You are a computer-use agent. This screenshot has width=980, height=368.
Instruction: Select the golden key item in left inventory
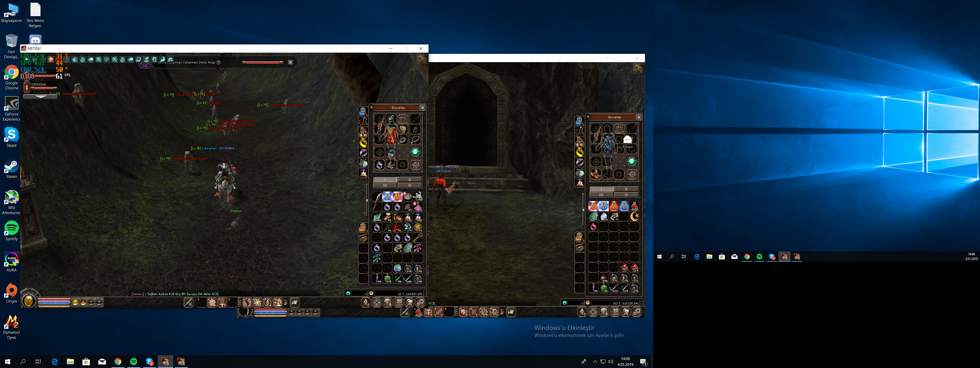pos(418,238)
